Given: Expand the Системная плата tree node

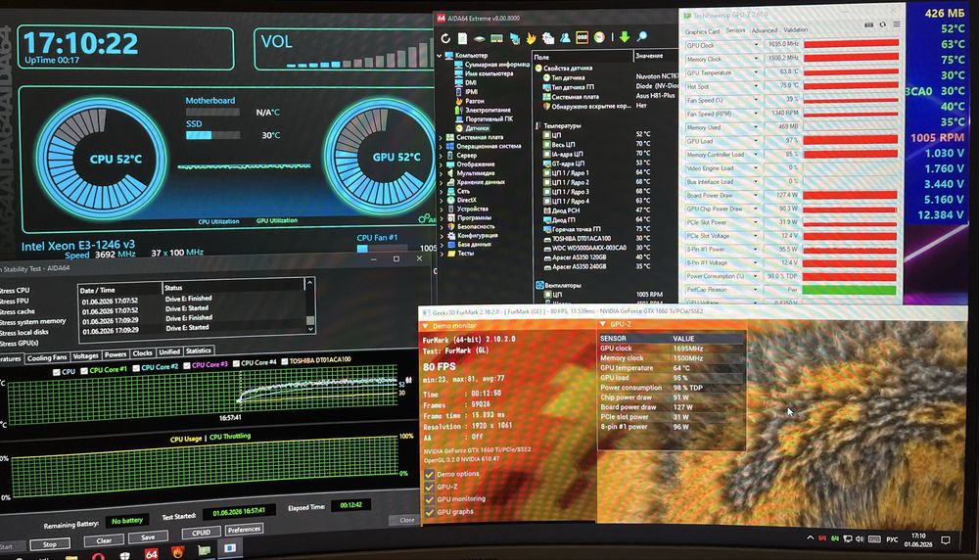Looking at the screenshot, I should click(441, 137).
